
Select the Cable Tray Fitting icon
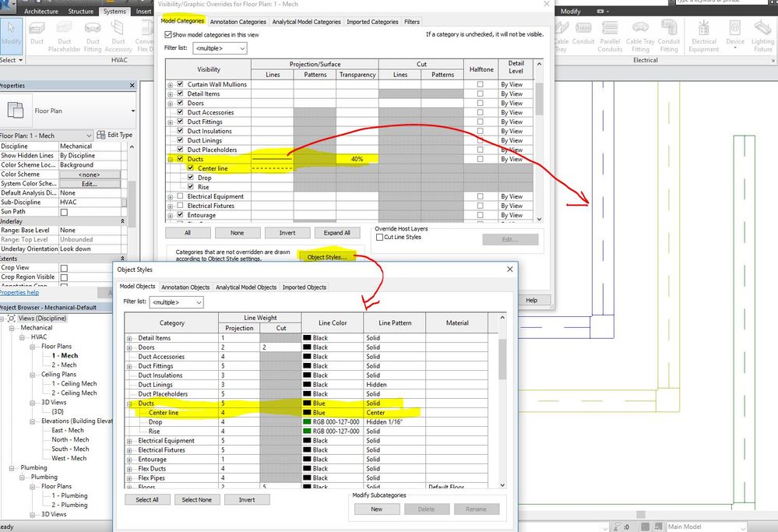tap(640, 36)
